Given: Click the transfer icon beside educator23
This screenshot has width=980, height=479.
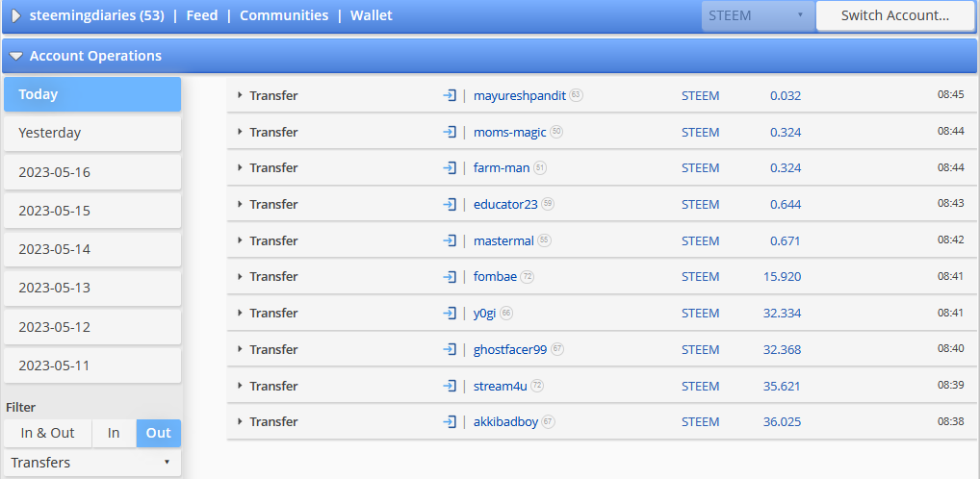Looking at the screenshot, I should pos(450,204).
